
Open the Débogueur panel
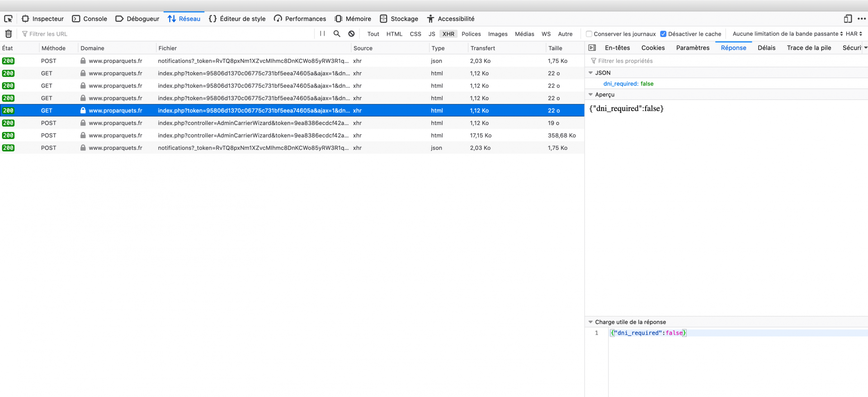(137, 19)
